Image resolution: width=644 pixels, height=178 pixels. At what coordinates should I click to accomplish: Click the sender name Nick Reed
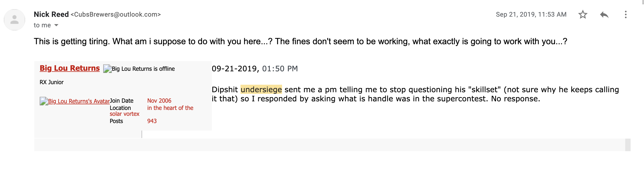click(51, 14)
